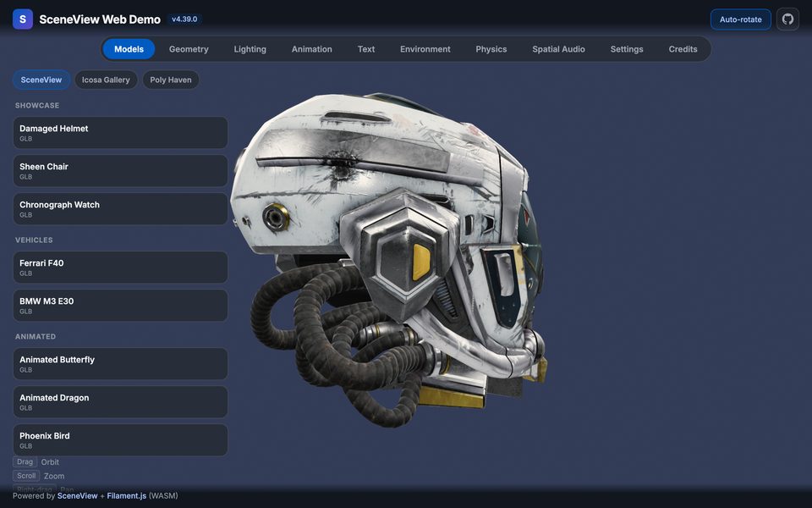
Task: Click the v4.39.0 version badge
Action: (184, 19)
